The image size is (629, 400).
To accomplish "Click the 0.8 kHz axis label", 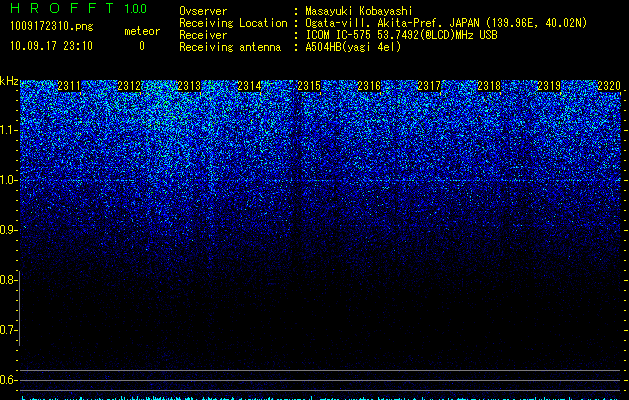I will (x=8, y=280).
